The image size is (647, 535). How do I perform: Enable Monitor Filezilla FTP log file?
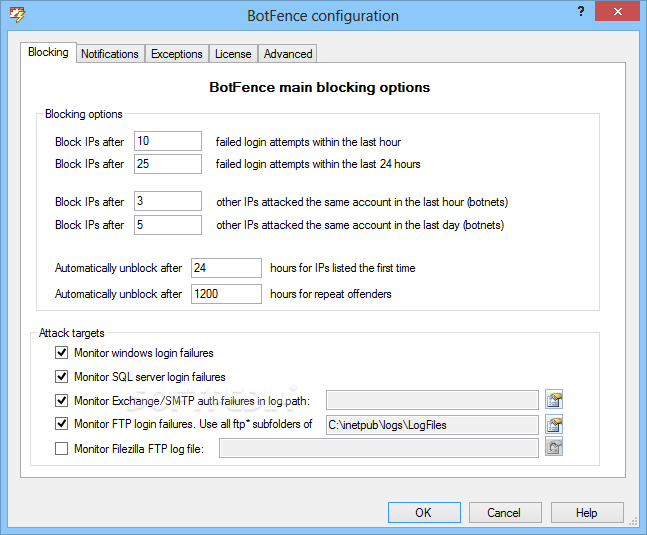61,448
